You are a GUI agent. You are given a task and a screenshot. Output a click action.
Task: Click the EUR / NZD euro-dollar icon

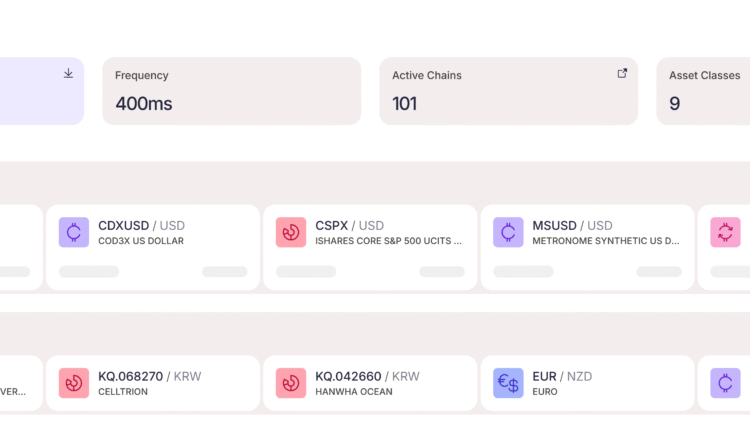[508, 383]
